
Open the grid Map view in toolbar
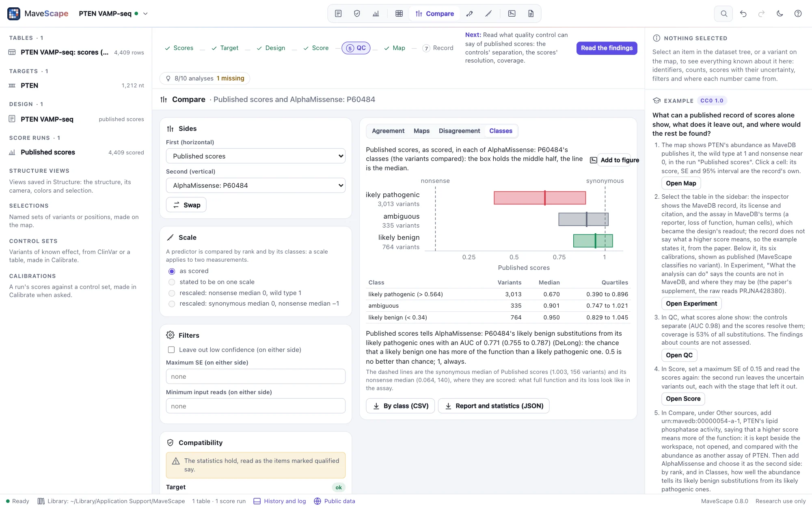tap(399, 13)
